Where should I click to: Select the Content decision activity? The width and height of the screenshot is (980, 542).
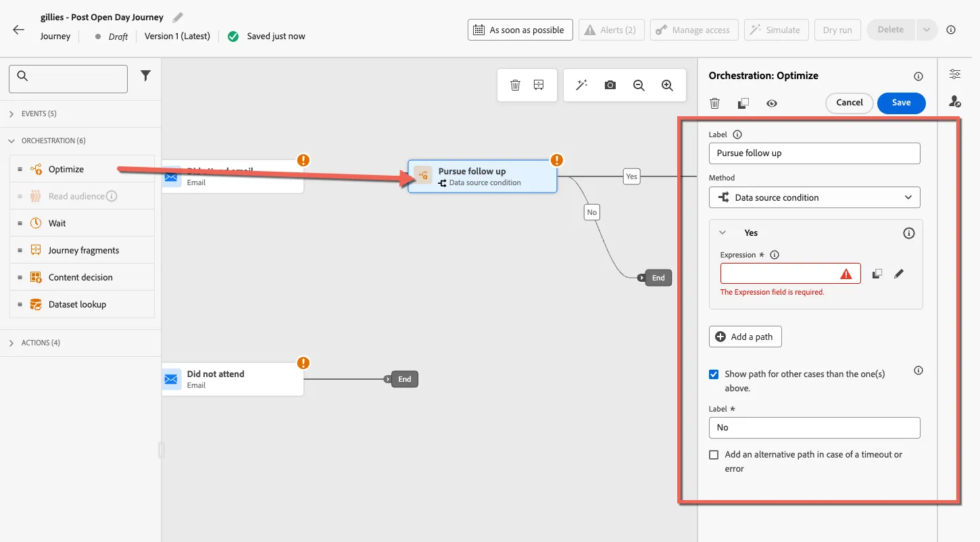pyautogui.click(x=82, y=277)
